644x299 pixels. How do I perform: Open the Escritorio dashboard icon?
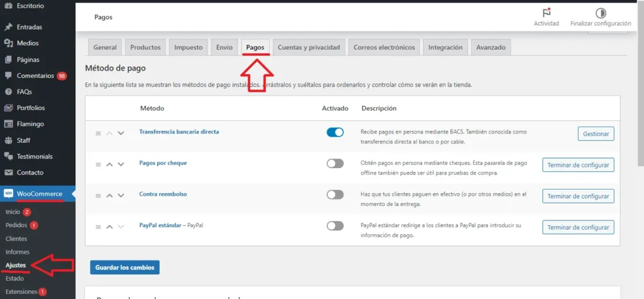(x=8, y=6)
